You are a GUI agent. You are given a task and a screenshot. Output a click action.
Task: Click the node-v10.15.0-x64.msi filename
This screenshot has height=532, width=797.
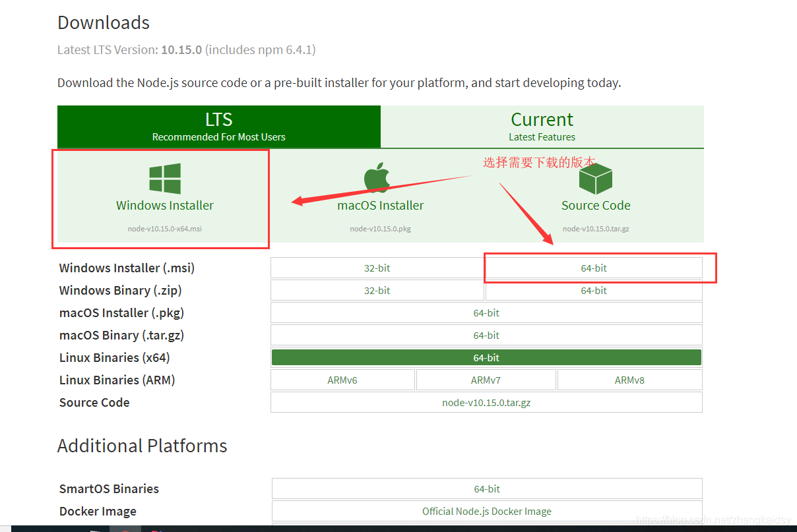pos(165,229)
